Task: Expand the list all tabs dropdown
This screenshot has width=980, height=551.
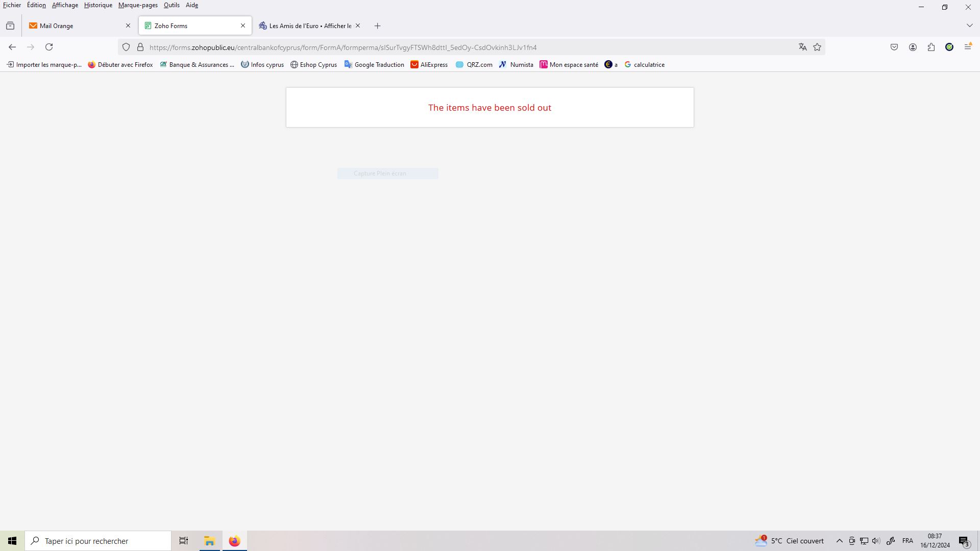Action: click(969, 26)
